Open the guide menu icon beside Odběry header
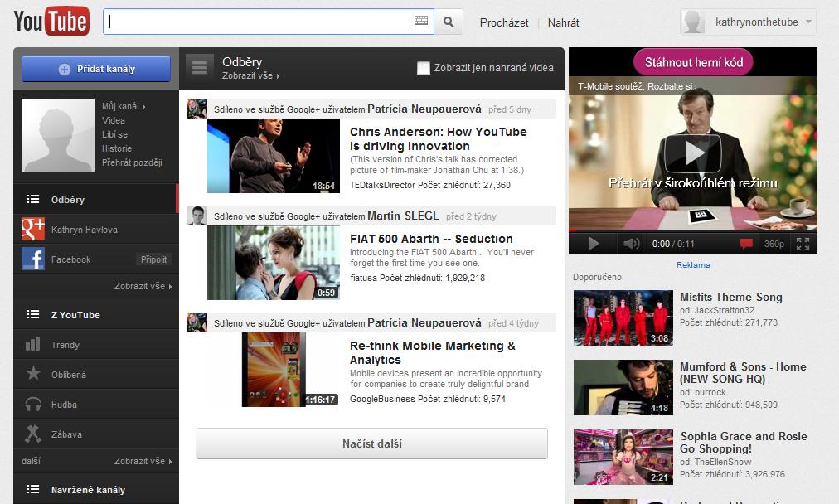The height and width of the screenshot is (504, 839). click(200, 67)
